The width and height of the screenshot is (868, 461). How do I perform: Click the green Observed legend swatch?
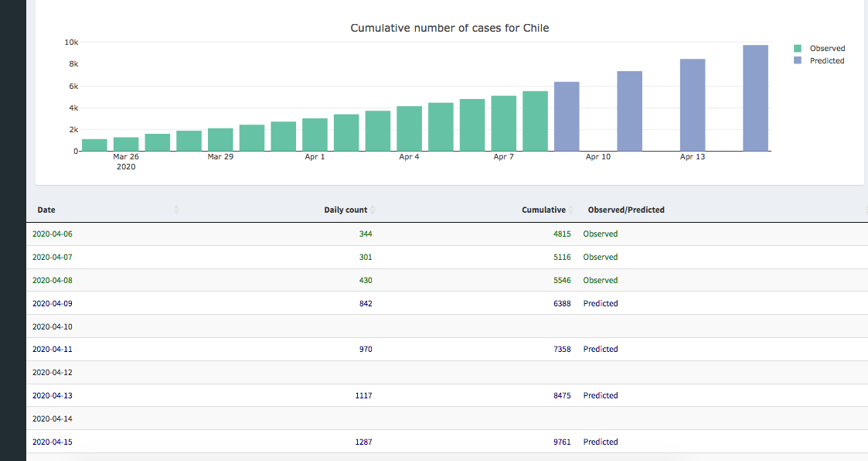pos(798,49)
